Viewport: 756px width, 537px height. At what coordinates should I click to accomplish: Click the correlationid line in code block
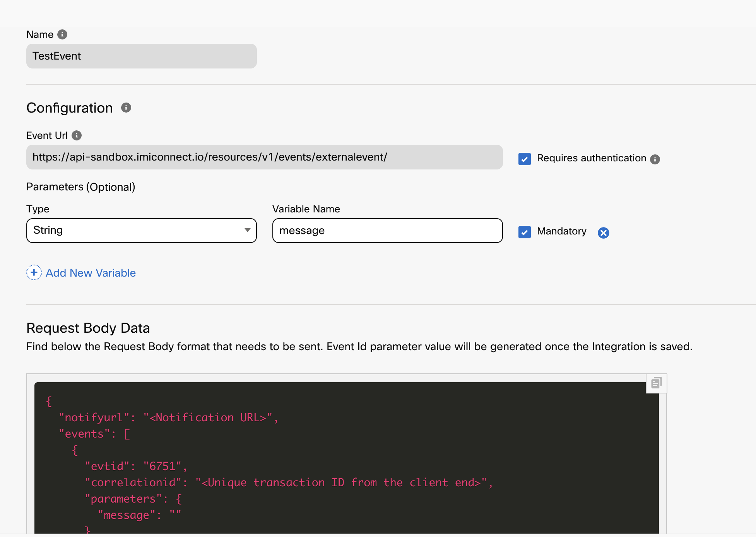(x=288, y=483)
